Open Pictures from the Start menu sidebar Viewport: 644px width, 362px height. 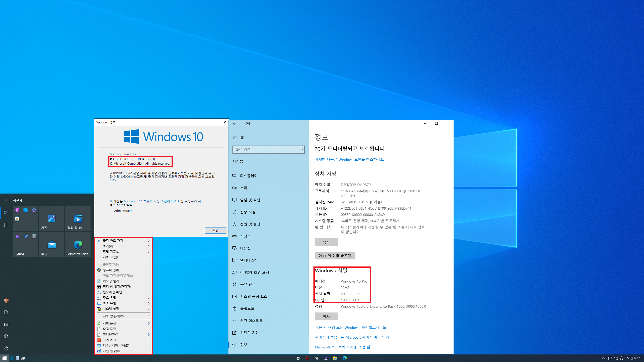(6, 324)
